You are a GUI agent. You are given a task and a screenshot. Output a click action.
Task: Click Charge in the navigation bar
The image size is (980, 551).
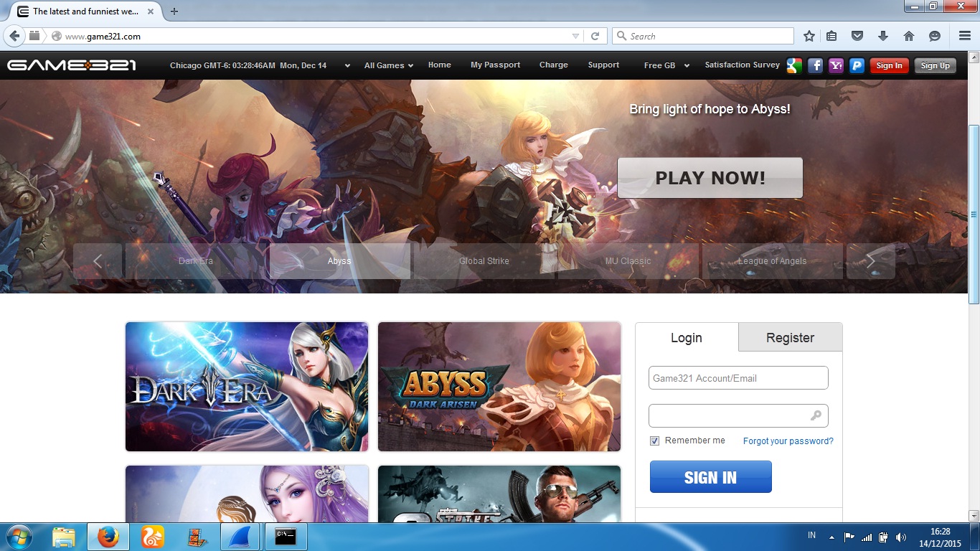click(x=554, y=65)
